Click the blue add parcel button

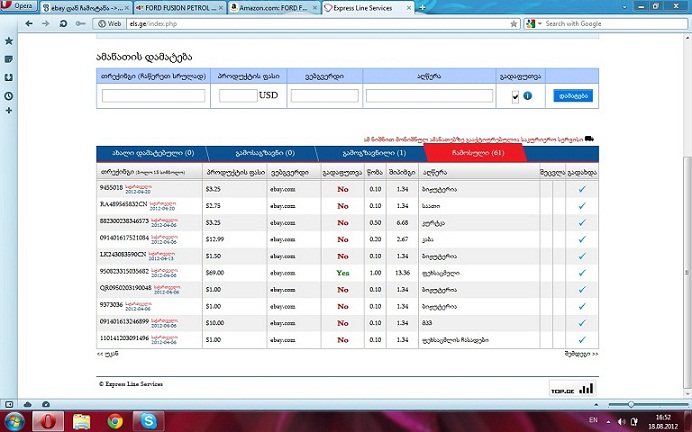coord(573,96)
